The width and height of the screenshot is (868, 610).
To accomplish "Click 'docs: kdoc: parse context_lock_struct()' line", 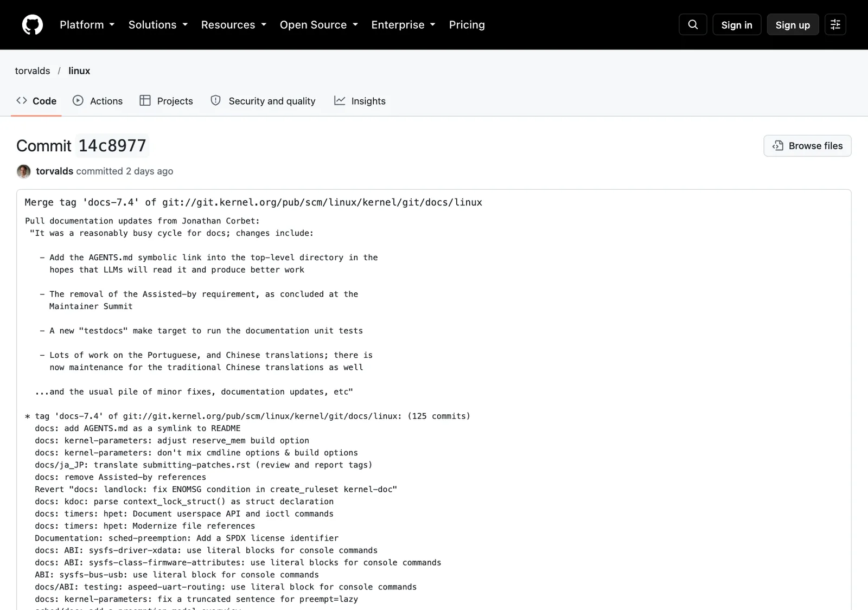I will click(184, 502).
